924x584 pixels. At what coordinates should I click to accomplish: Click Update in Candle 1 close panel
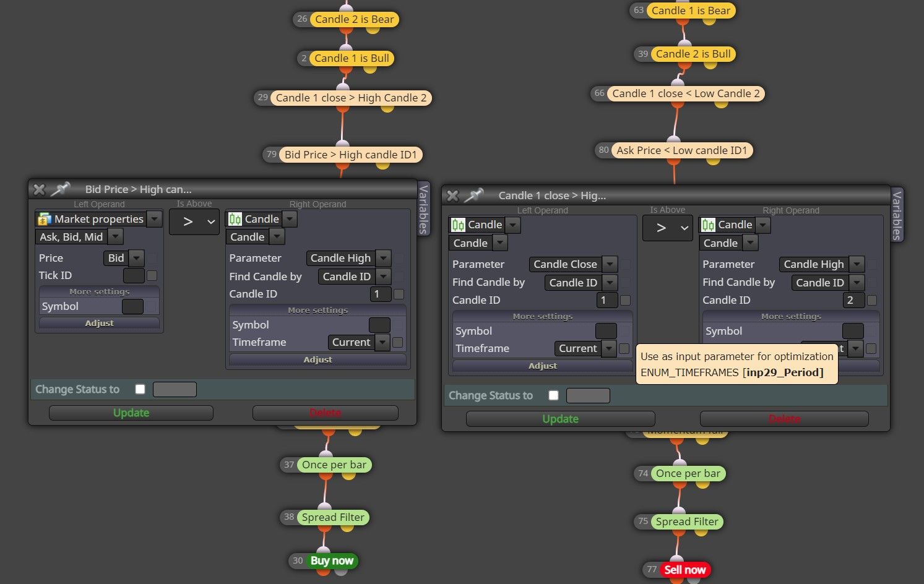coord(560,419)
